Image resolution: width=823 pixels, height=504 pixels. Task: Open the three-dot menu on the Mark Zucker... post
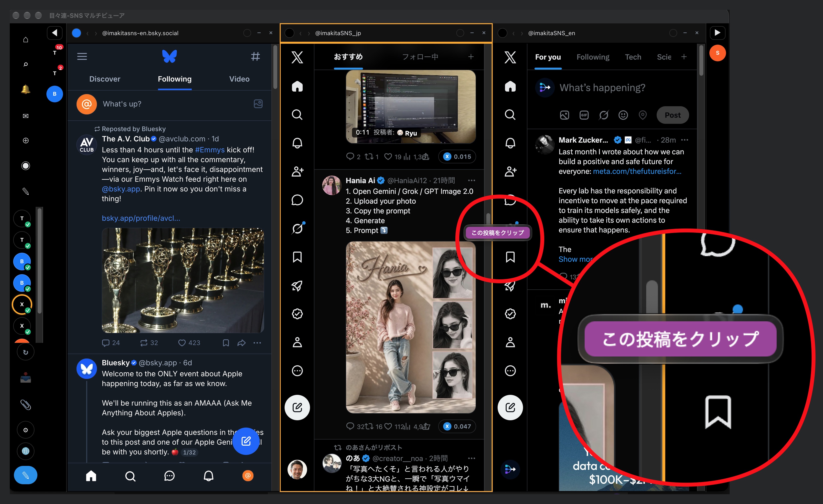coord(684,140)
